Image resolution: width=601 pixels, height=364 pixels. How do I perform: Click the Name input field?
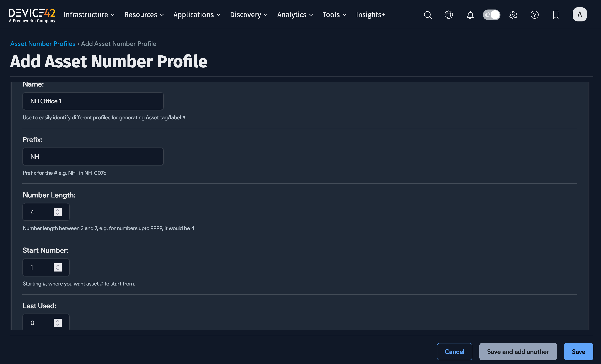pos(93,101)
